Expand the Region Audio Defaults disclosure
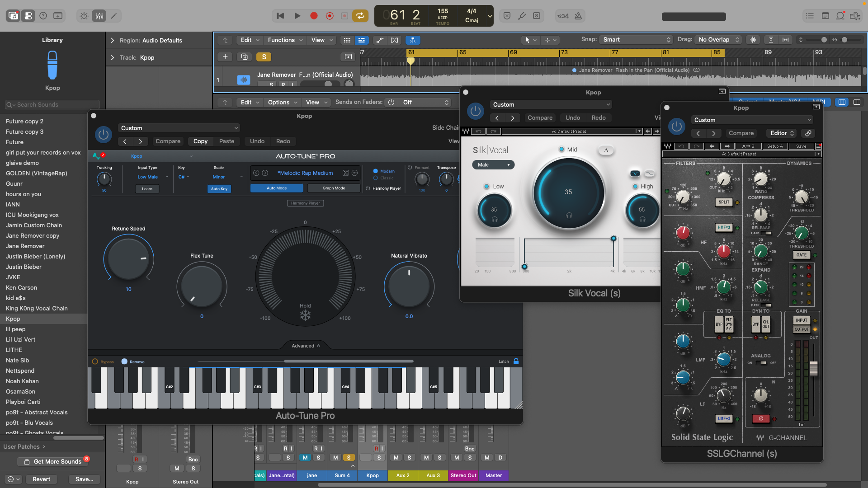This screenshot has width=868, height=488. click(112, 40)
